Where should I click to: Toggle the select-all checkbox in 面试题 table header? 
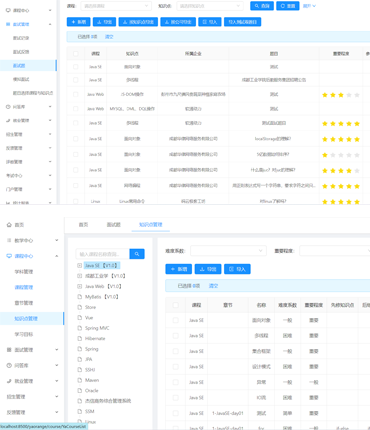point(76,54)
